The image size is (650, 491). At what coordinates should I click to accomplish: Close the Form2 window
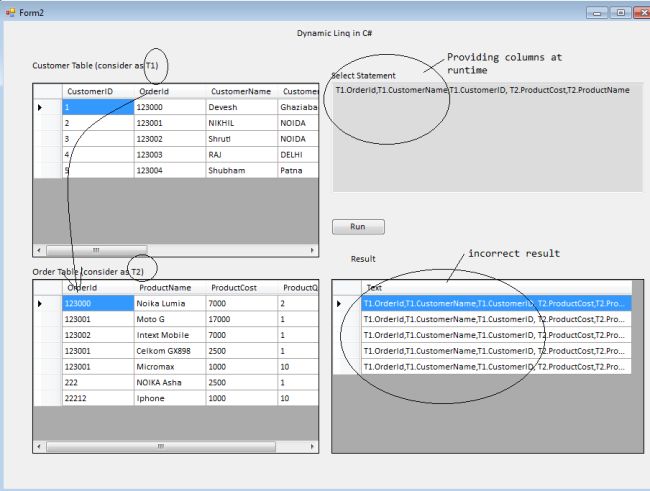(643, 13)
